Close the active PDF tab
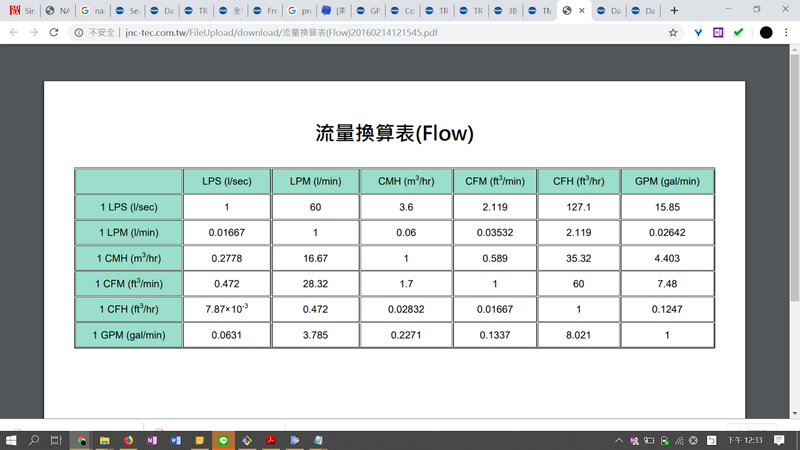This screenshot has height=450, width=800. pyautogui.click(x=582, y=11)
